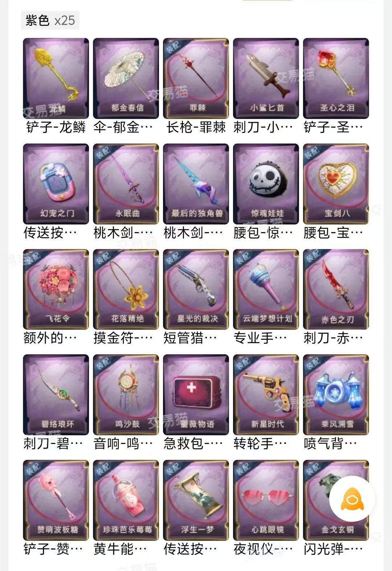Tap the yellow flower necklace 花落精绝
The width and height of the screenshot is (392, 571).
(126, 289)
